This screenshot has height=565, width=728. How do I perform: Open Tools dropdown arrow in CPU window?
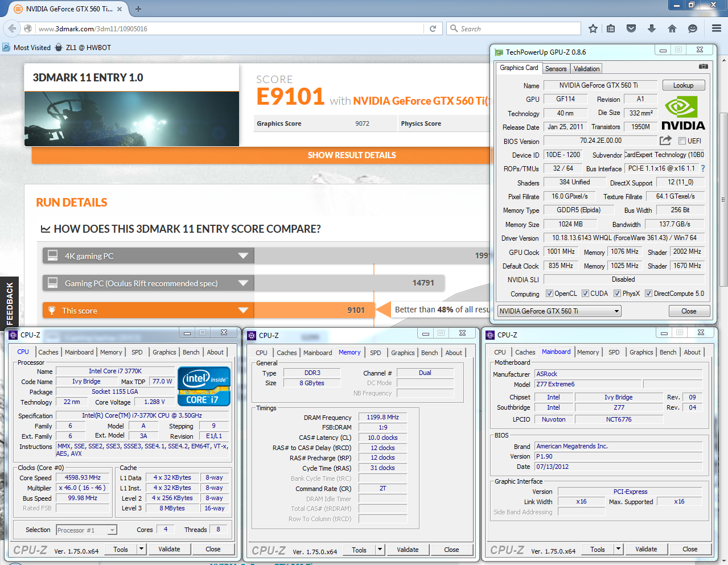pyautogui.click(x=142, y=549)
